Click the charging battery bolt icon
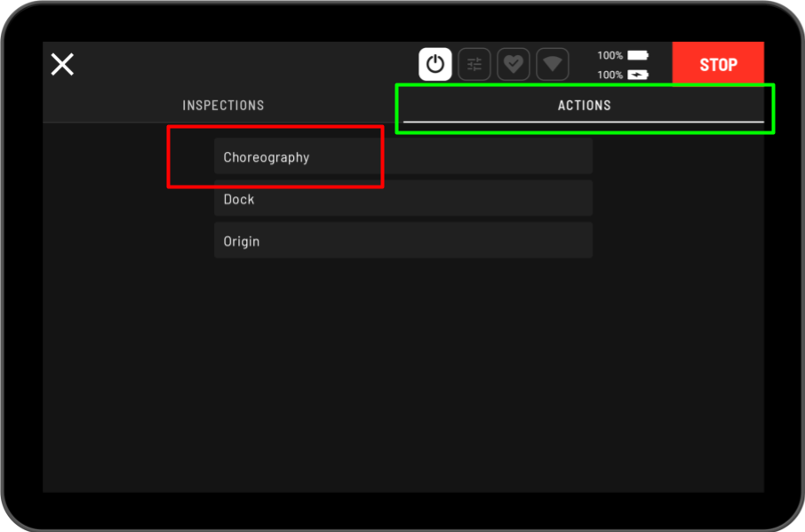 638,75
